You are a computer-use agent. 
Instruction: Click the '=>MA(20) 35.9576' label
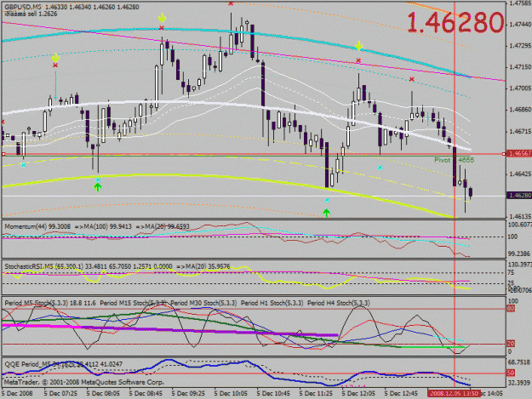pyautogui.click(x=203, y=267)
